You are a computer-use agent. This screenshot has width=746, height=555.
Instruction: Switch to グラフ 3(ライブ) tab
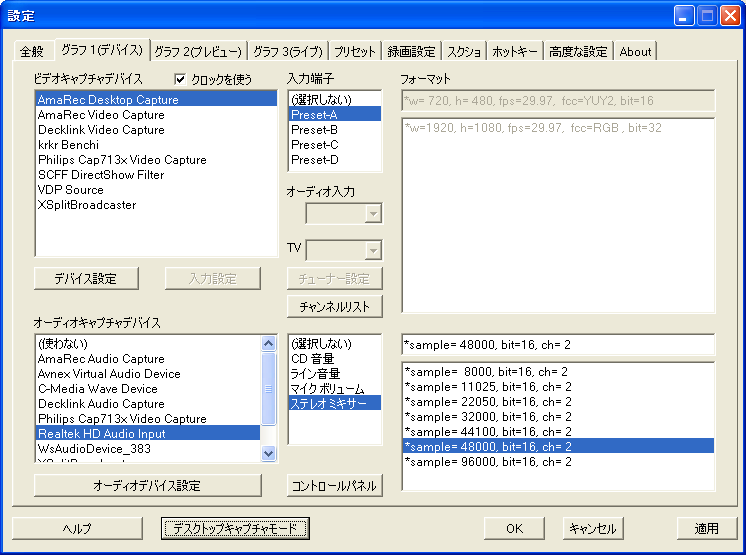288,51
